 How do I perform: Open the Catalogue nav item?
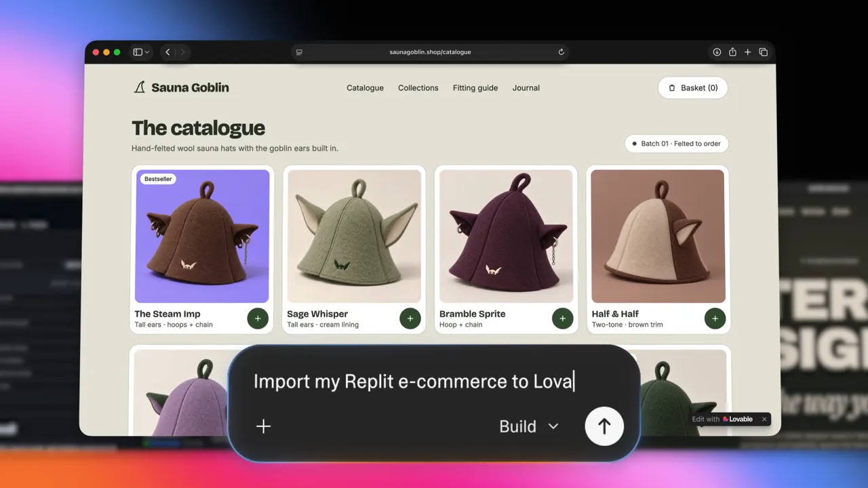point(365,88)
